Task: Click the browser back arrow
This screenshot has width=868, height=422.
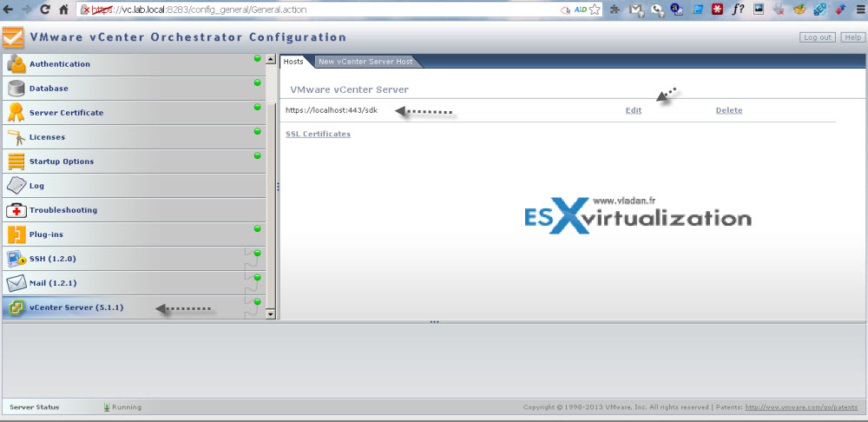Action: [9, 10]
